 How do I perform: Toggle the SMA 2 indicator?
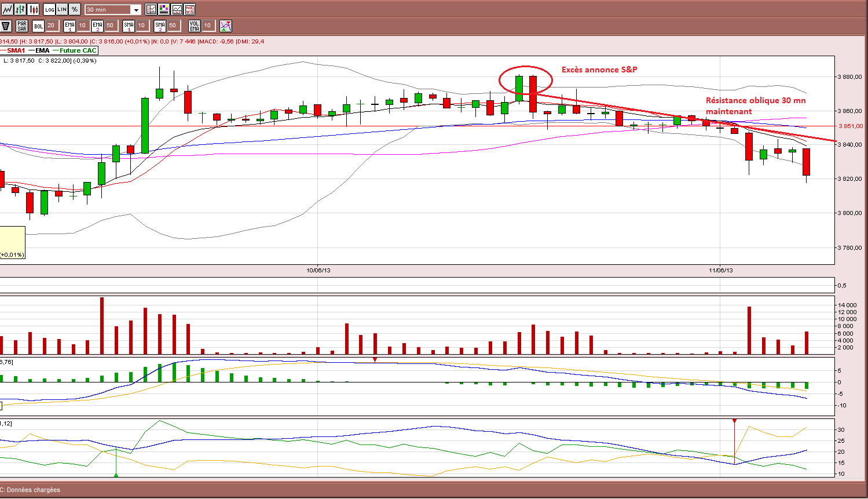160,26
